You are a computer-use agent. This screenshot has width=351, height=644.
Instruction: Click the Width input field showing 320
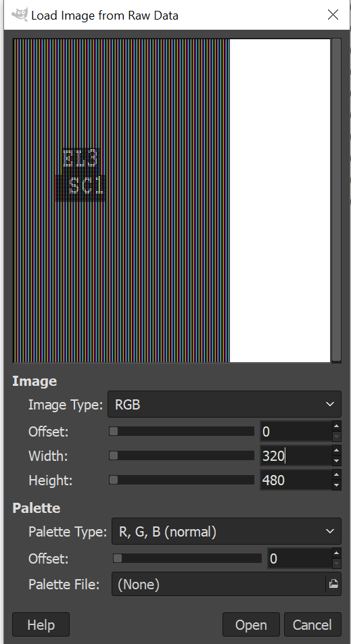pos(296,455)
